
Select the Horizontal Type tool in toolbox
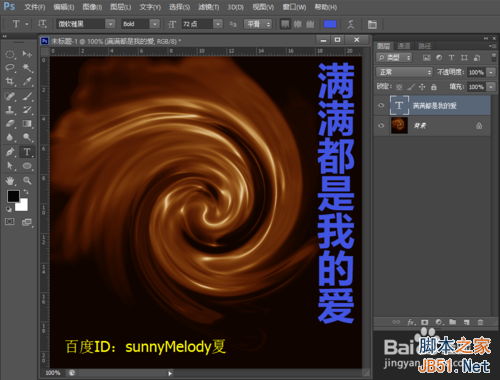tap(27, 152)
